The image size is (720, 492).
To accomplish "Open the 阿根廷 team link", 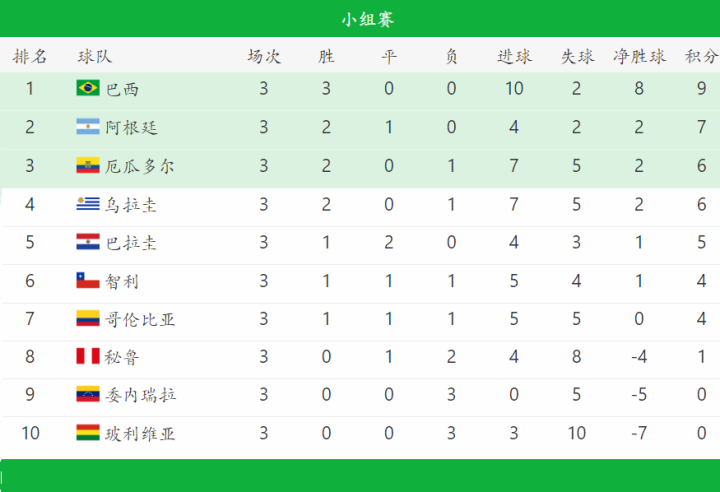I will pyautogui.click(x=131, y=128).
